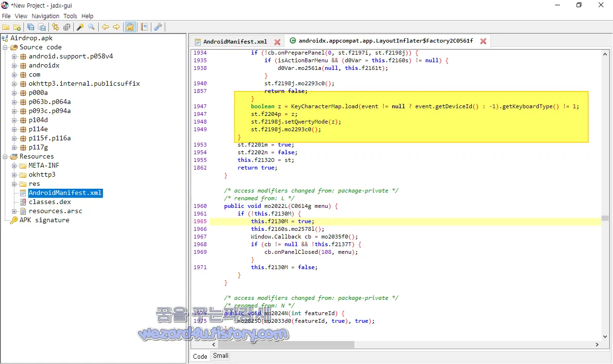Click the Add files toolbar icon
The image size is (613, 364).
click(17, 27)
